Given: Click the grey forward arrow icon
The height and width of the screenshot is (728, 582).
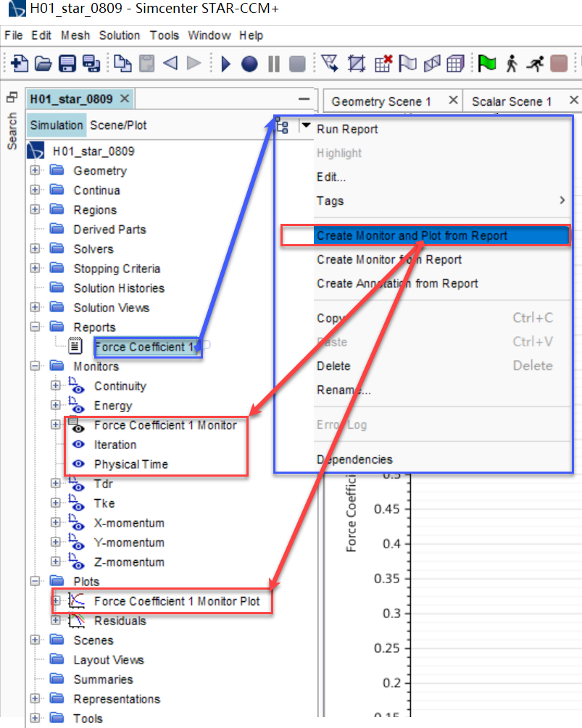Looking at the screenshot, I should click(194, 63).
